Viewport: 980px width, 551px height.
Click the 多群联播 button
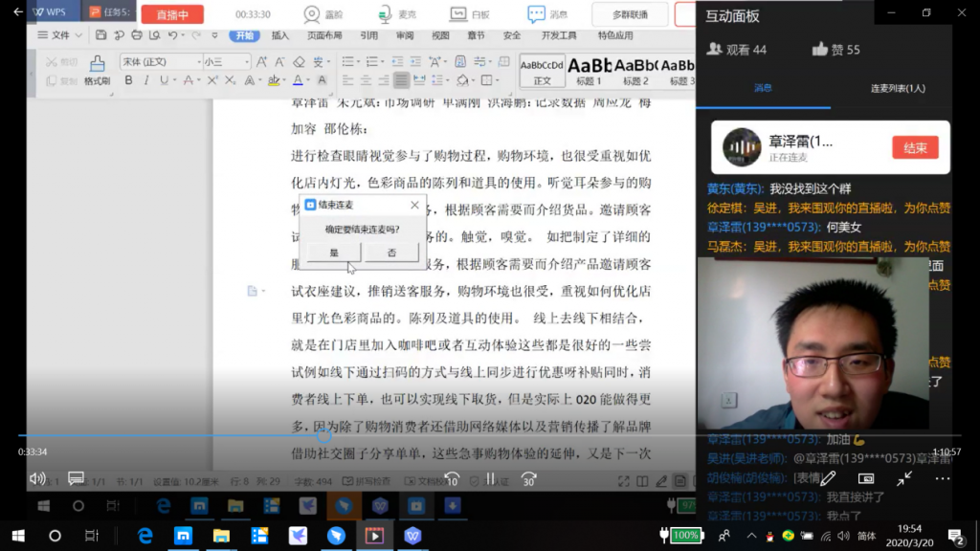tap(630, 13)
